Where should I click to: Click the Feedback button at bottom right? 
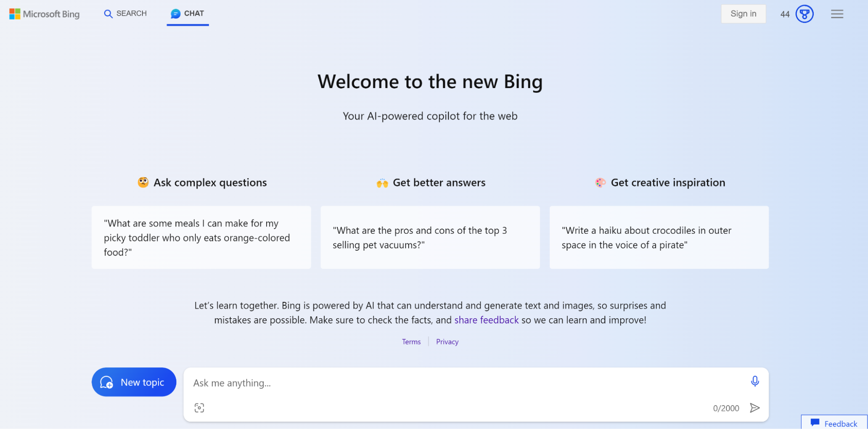coord(834,422)
